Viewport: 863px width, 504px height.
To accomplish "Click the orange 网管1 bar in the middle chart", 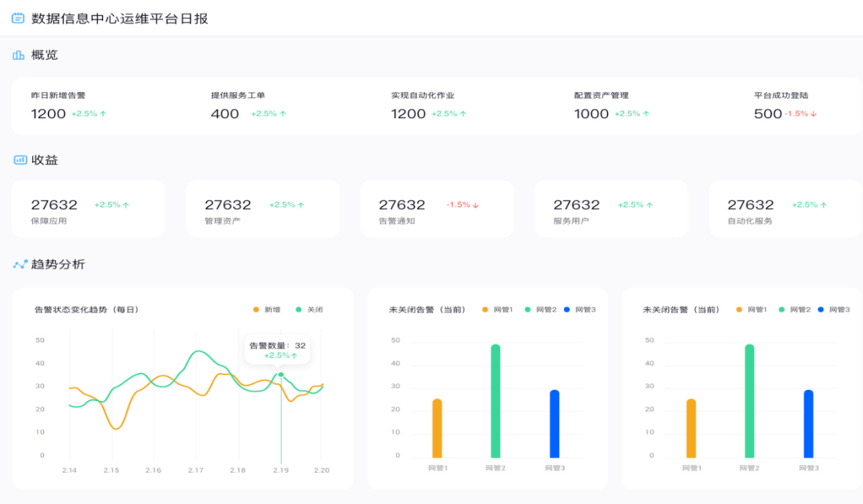I will pos(437,428).
